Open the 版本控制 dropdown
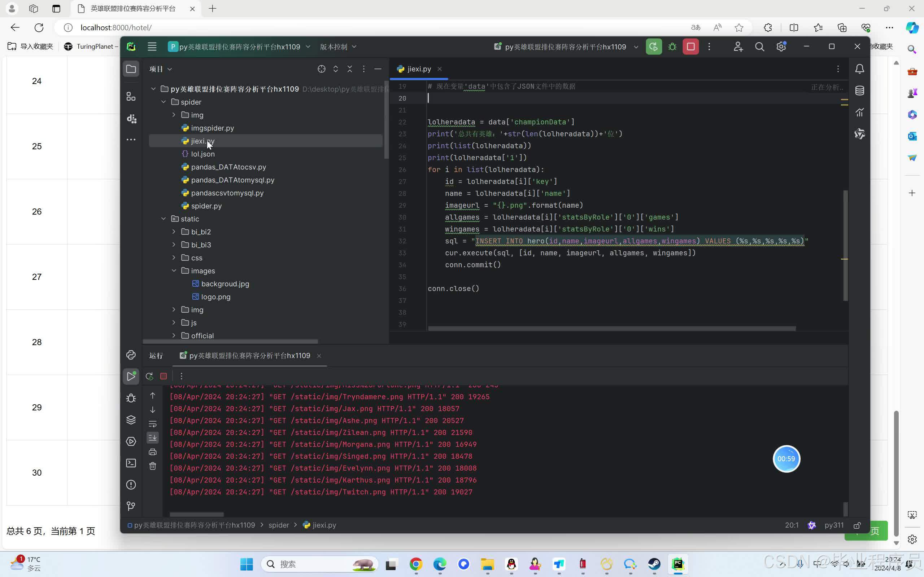 tap(338, 47)
